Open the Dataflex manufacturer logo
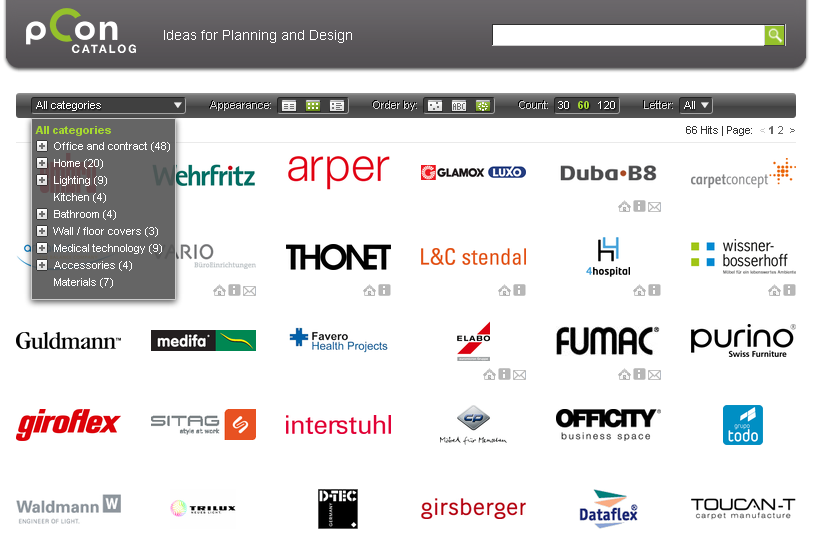Image resolution: width=813 pixels, height=559 pixels. 608,509
